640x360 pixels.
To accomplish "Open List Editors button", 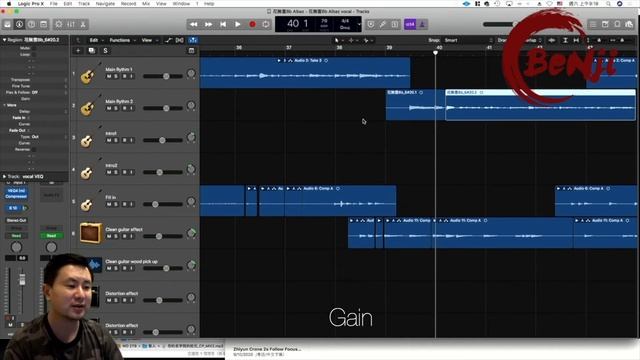I will pyautogui.click(x=593, y=24).
